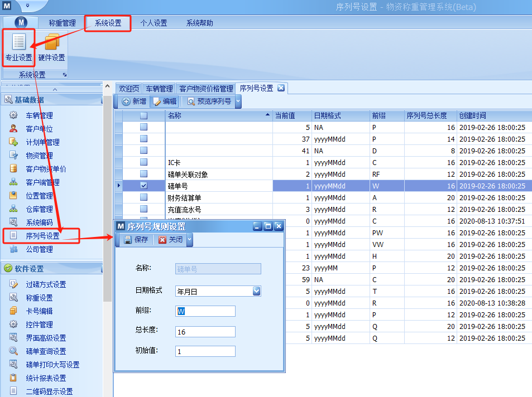The image size is (532, 397).
Task: Open 硬件设置 in the ribbon
Action: pos(51,47)
